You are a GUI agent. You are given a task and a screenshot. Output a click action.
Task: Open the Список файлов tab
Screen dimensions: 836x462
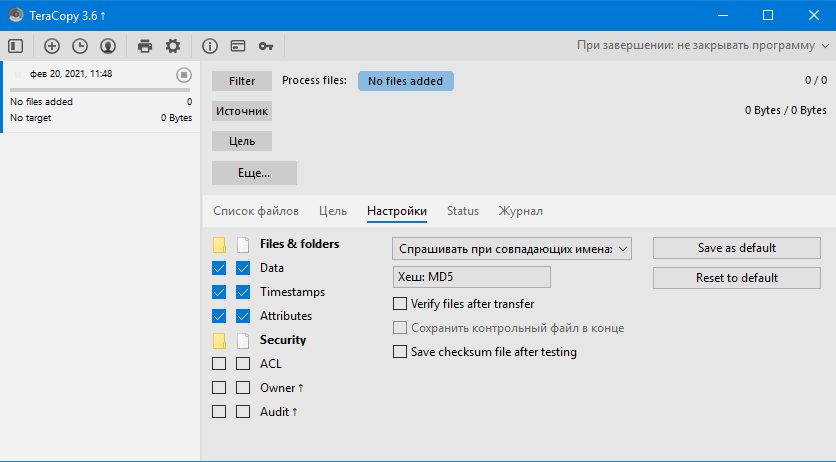(256, 211)
